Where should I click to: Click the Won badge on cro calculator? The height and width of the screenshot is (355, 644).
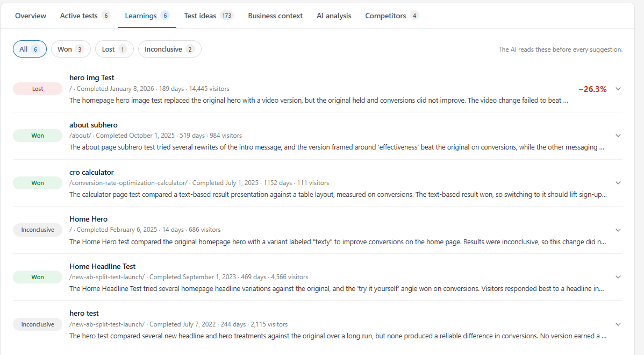pos(38,183)
